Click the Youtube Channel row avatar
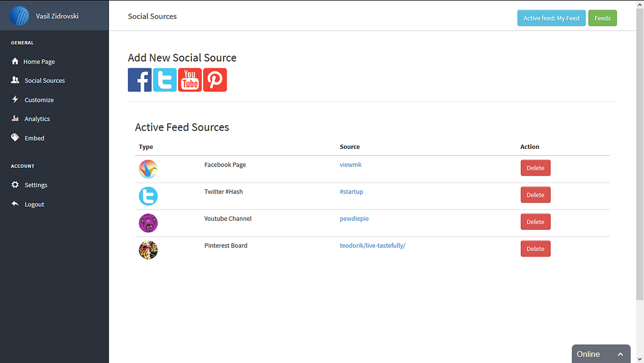 click(x=148, y=223)
